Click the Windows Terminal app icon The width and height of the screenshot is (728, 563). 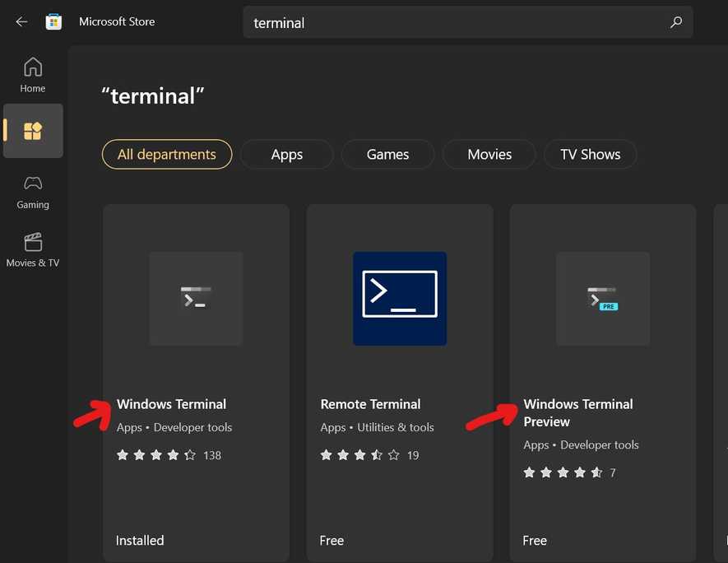click(196, 298)
